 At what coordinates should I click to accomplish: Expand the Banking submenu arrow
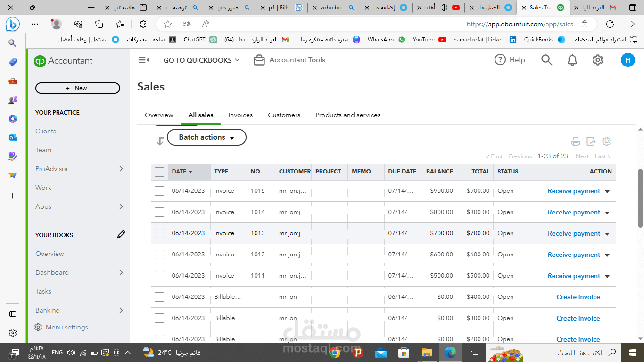pyautogui.click(x=121, y=310)
